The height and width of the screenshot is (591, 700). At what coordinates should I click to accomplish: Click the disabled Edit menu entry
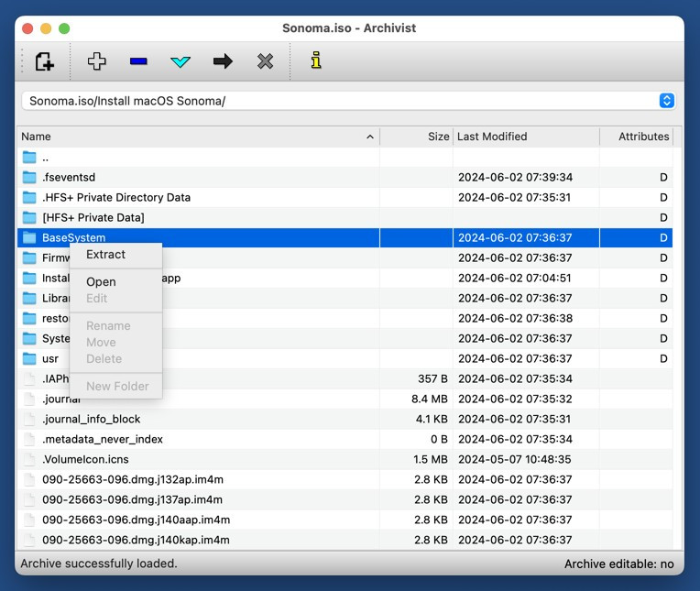coord(116,298)
